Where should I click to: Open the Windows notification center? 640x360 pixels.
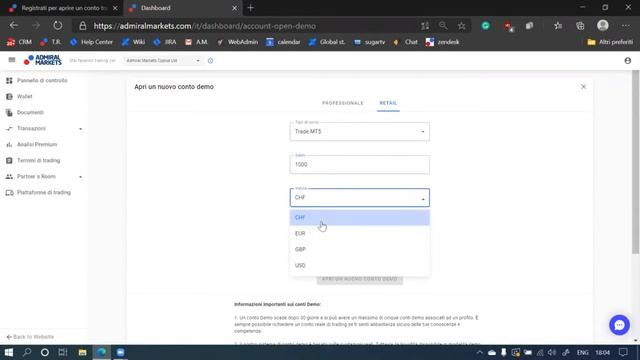point(623,352)
